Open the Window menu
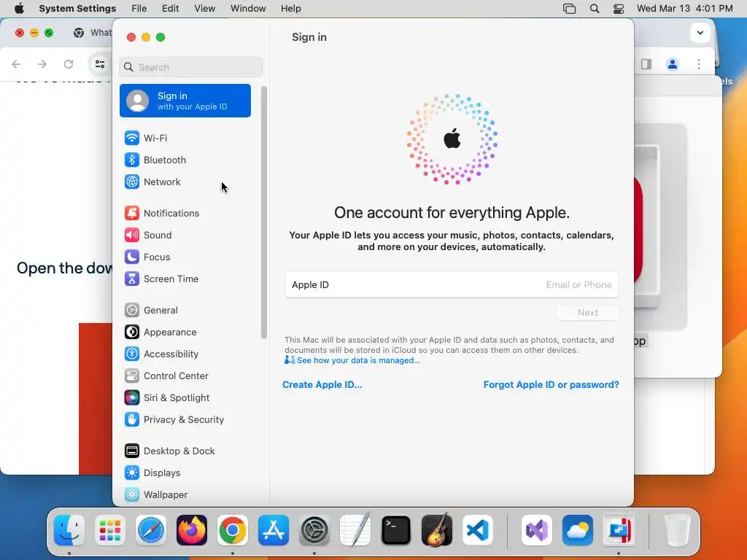 tap(248, 9)
